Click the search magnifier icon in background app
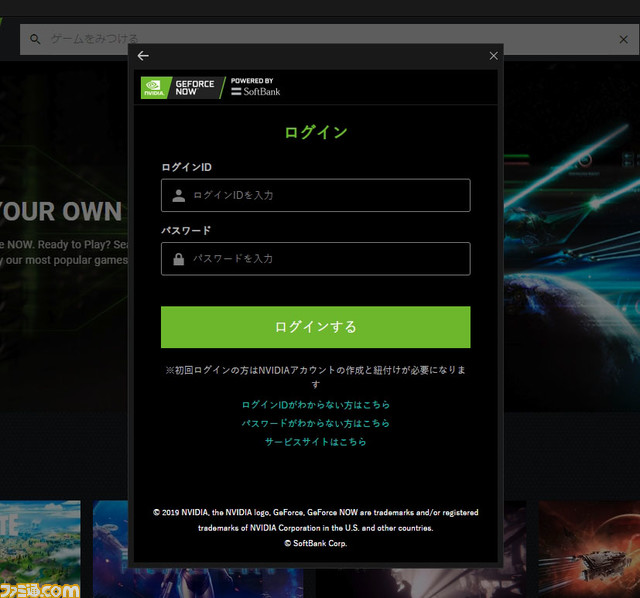Screen dimensions: 640x598 (35, 39)
